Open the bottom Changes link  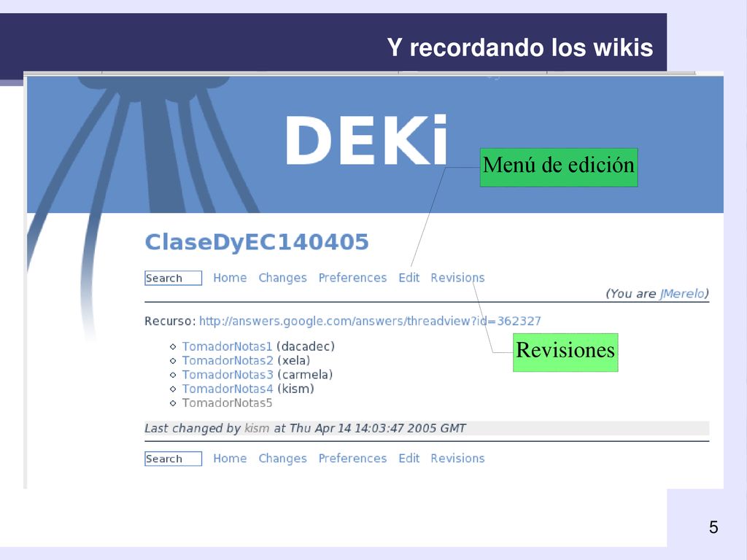pos(282,459)
